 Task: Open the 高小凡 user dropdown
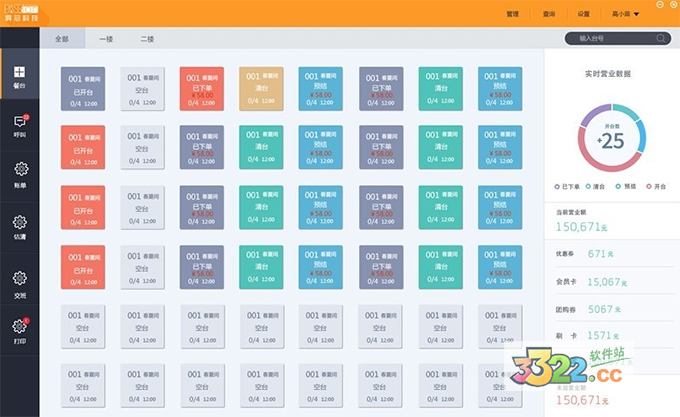coord(625,14)
